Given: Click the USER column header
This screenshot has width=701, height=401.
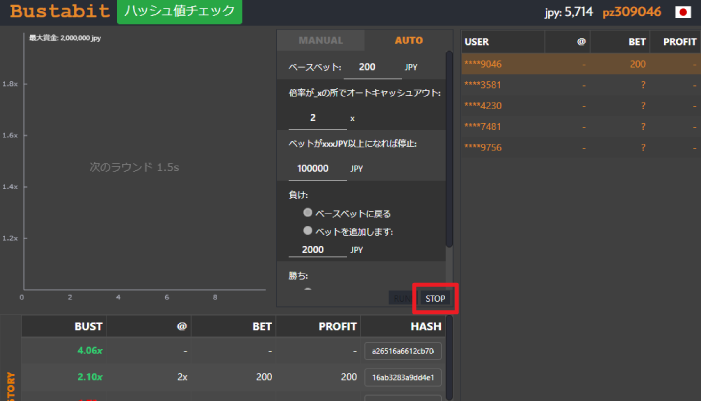Looking at the screenshot, I should [503, 42].
